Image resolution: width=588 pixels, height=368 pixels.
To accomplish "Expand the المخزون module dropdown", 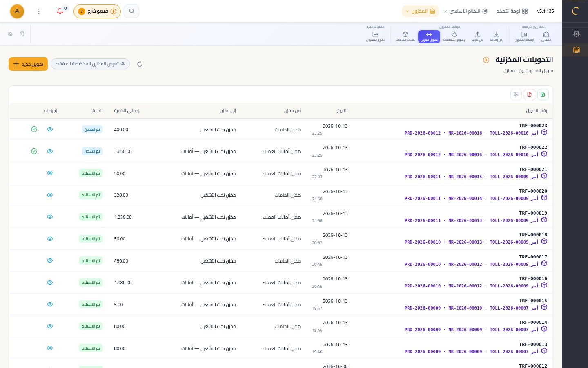I will tap(420, 11).
